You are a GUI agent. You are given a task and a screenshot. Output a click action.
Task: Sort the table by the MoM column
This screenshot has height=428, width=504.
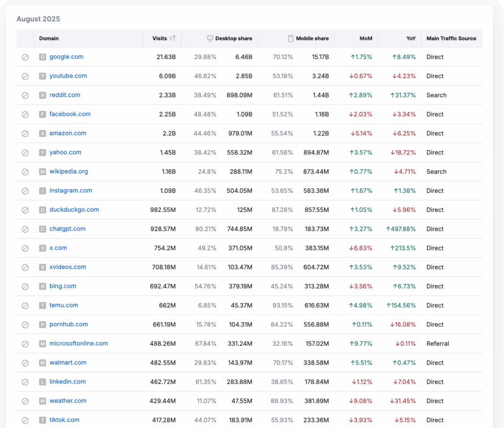366,38
